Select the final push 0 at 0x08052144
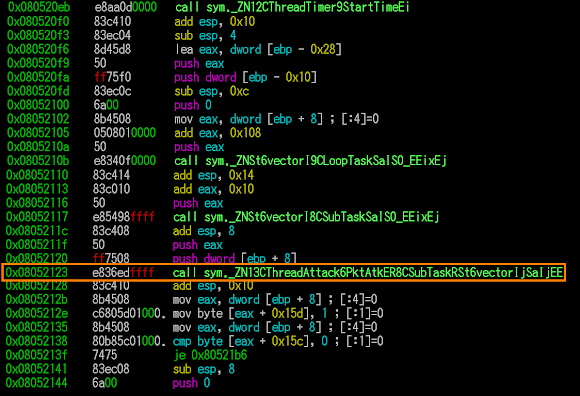 191,383
